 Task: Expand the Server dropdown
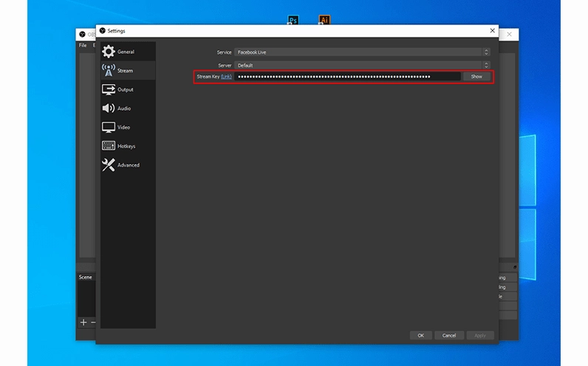[x=362, y=65]
